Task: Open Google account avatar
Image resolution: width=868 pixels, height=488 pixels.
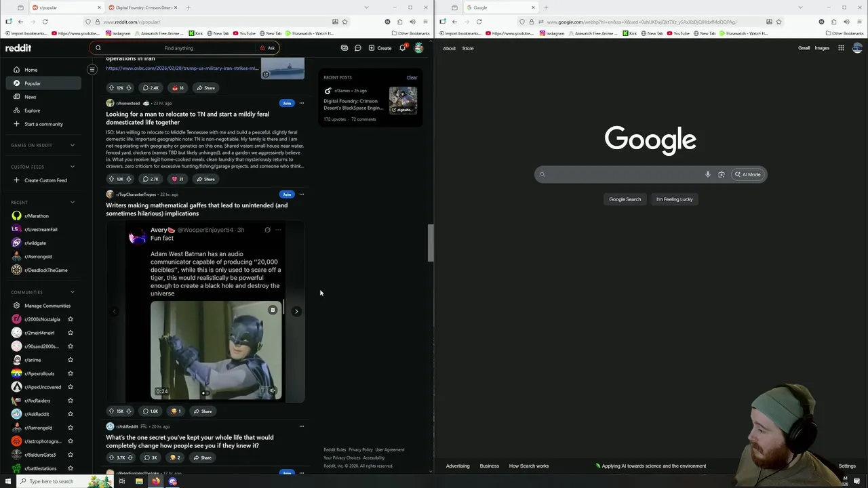Action: click(857, 48)
